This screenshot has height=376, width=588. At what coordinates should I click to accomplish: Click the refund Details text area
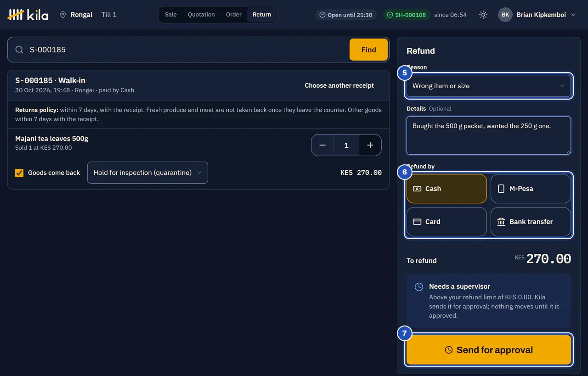point(489,135)
